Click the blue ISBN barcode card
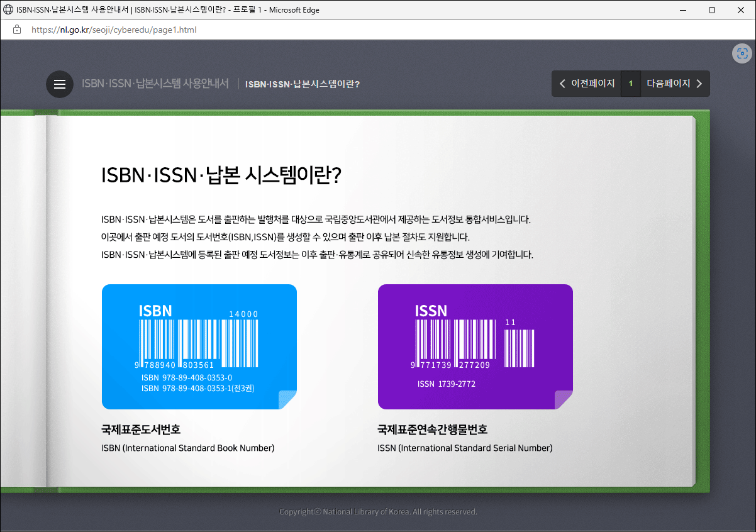Viewport: 756px width, 532px height. 199,346
